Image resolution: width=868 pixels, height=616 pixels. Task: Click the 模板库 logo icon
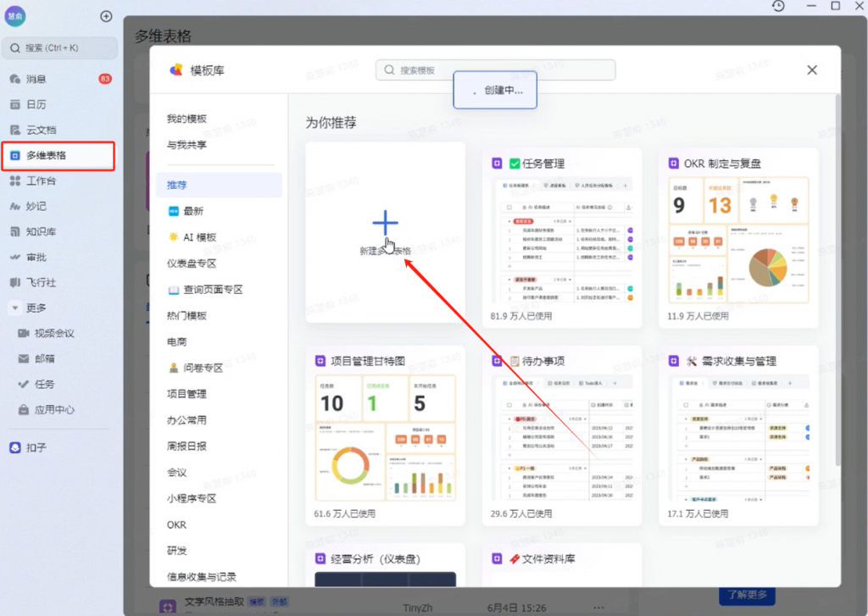tap(176, 70)
